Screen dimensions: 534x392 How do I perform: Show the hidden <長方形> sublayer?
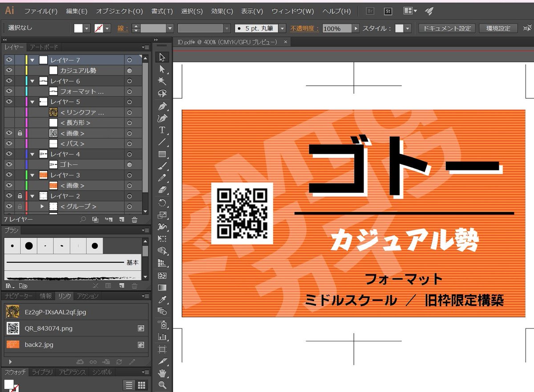pyautogui.click(x=9, y=123)
